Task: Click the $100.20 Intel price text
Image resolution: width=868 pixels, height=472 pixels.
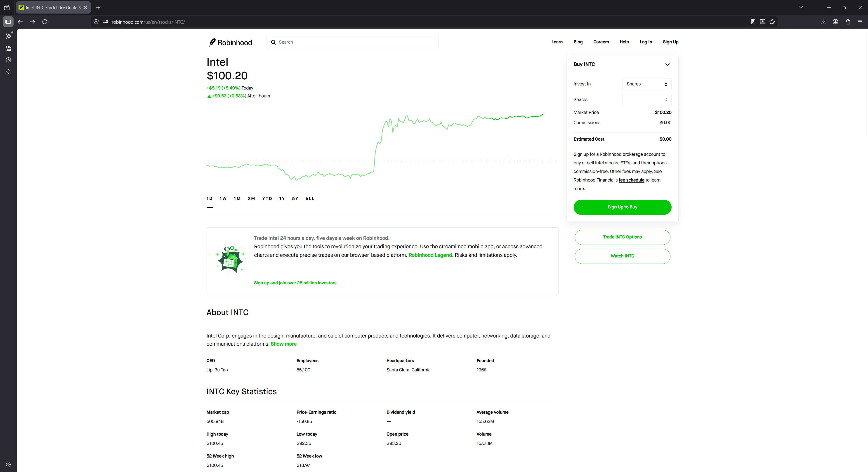Action: click(227, 76)
